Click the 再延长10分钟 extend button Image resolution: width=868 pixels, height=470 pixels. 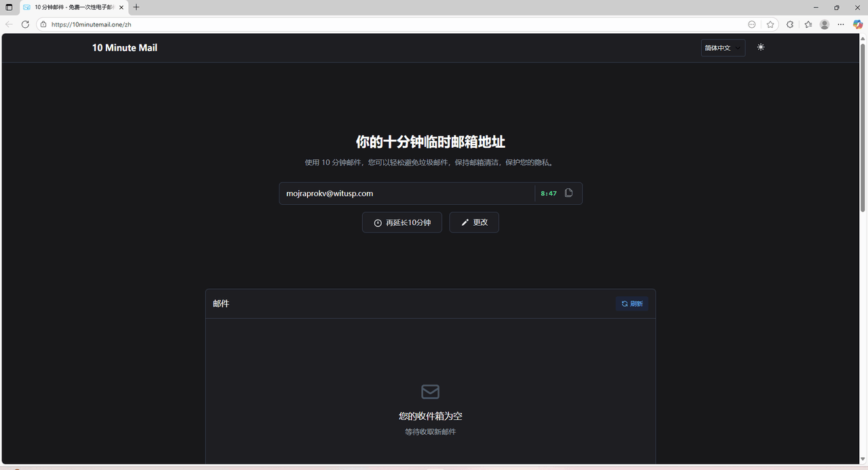(402, 222)
